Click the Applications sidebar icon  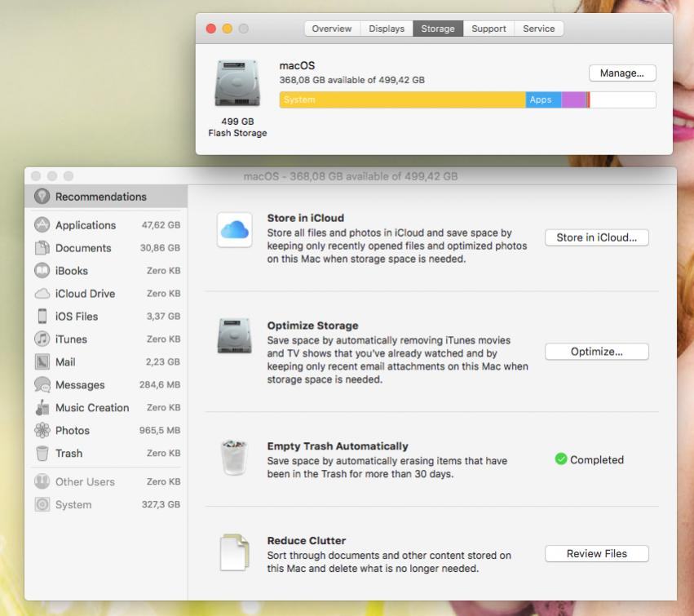click(42, 225)
